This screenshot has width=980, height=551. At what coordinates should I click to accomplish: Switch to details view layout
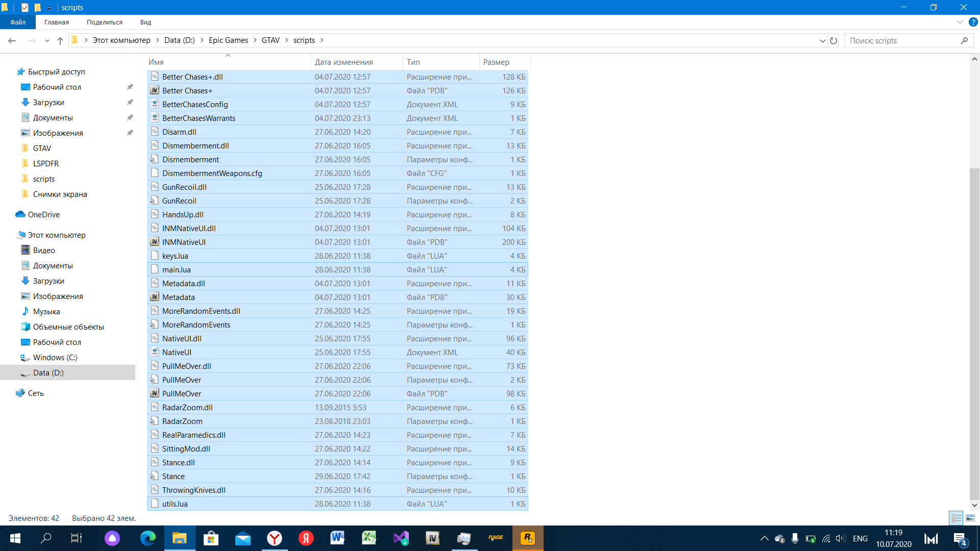click(x=956, y=518)
